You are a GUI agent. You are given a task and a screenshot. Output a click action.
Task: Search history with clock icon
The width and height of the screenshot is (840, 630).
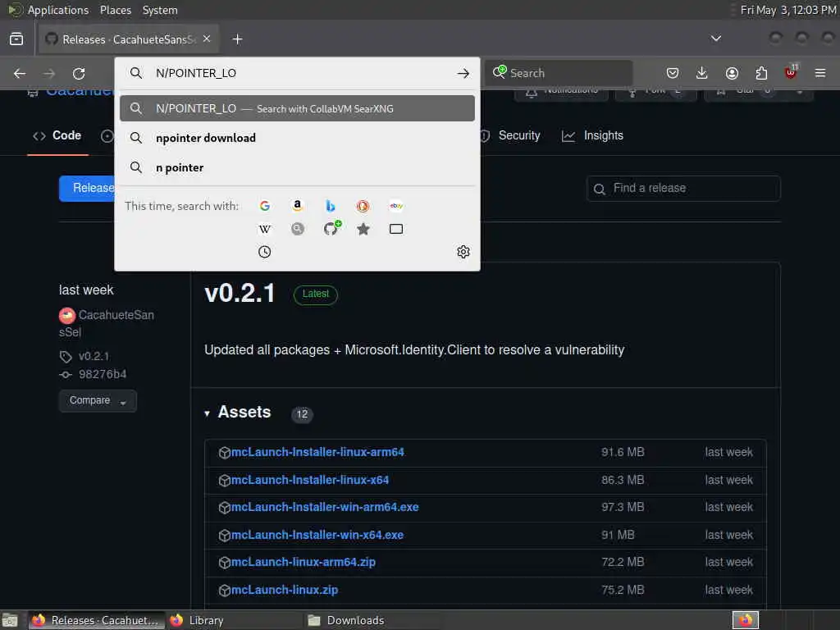coord(265,252)
